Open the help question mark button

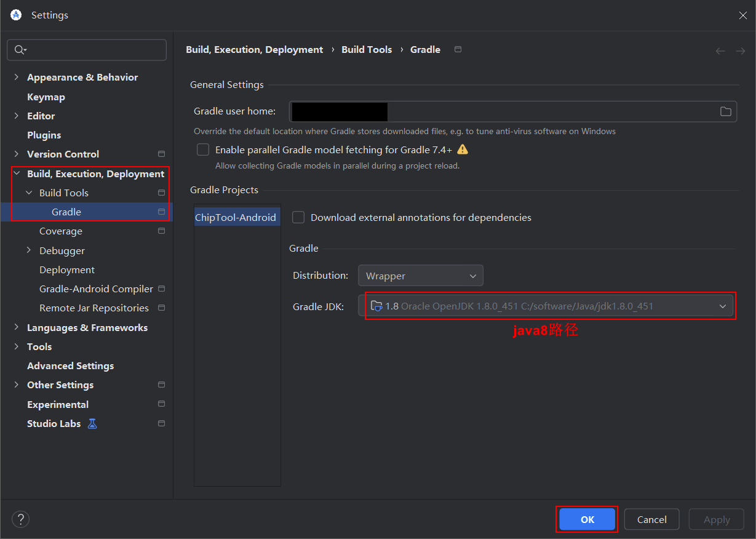[21, 519]
